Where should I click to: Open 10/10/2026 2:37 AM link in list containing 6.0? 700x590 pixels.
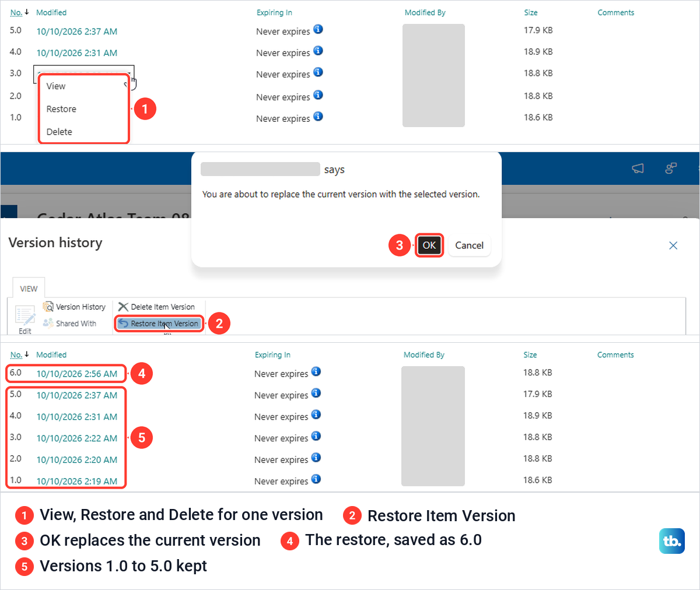click(77, 395)
